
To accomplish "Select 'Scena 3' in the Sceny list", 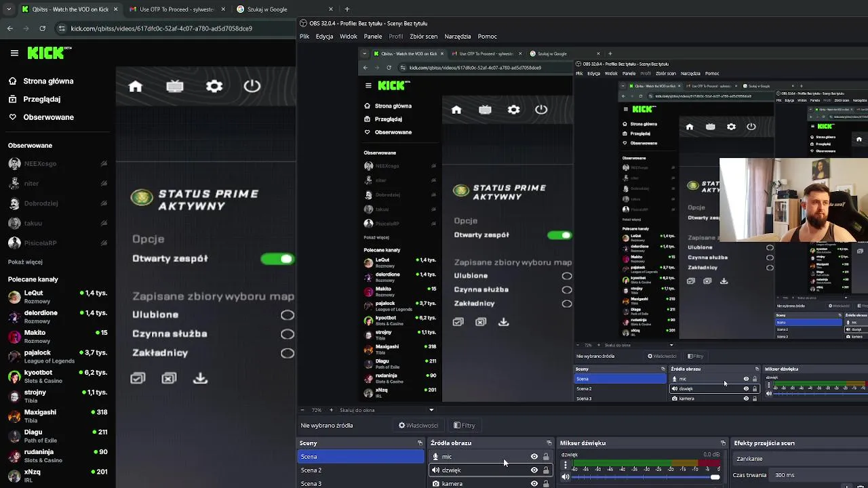I will tap(361, 484).
